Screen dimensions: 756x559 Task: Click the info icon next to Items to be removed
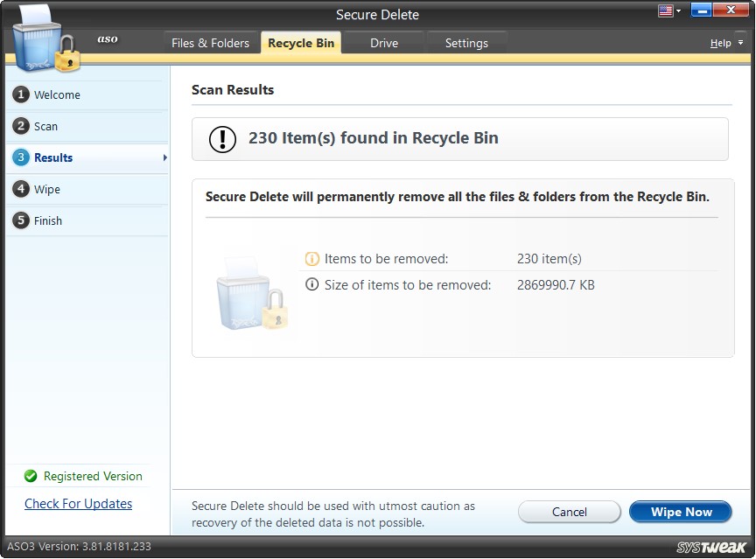point(313,258)
